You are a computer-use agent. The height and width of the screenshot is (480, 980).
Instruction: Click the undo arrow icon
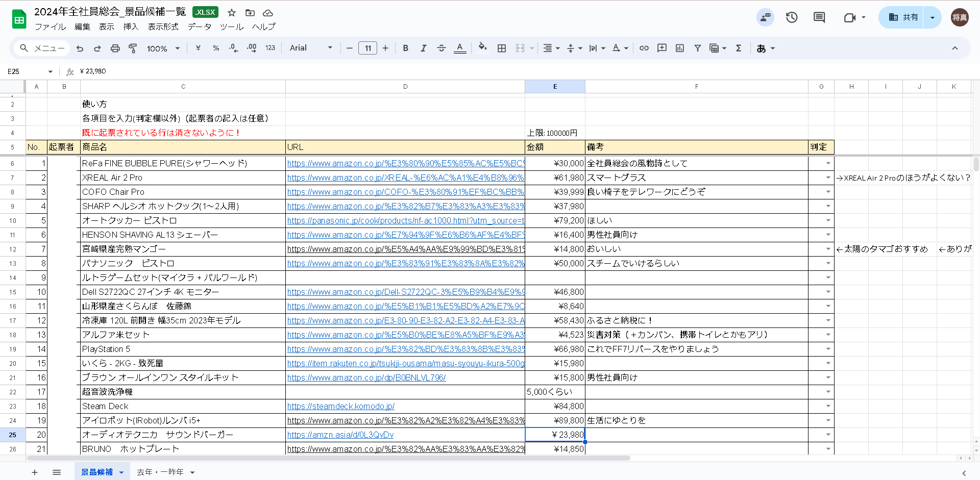coord(80,48)
